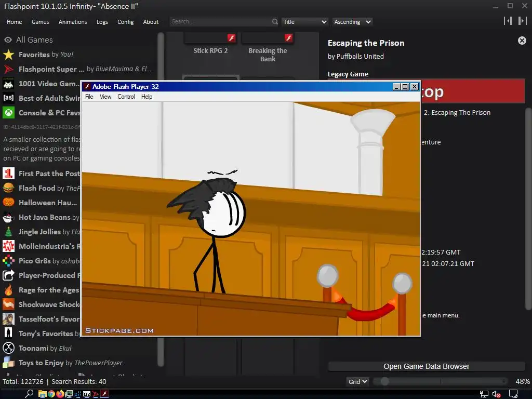Open the Config tab
This screenshot has width=532, height=399.
[x=126, y=22]
